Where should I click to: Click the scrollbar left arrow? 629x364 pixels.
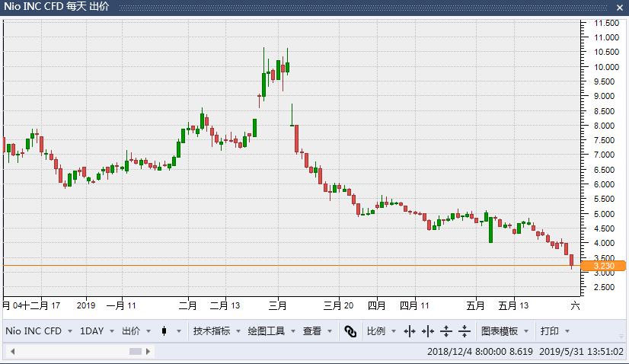point(12,352)
